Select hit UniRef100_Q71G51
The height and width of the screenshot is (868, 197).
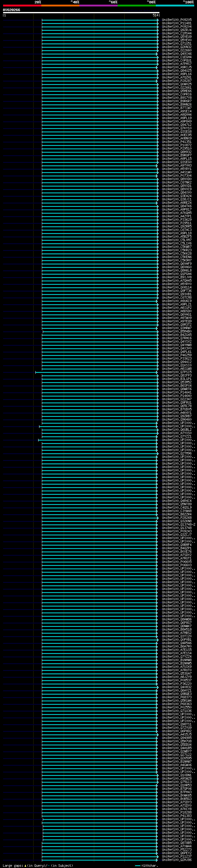coord(177,43)
